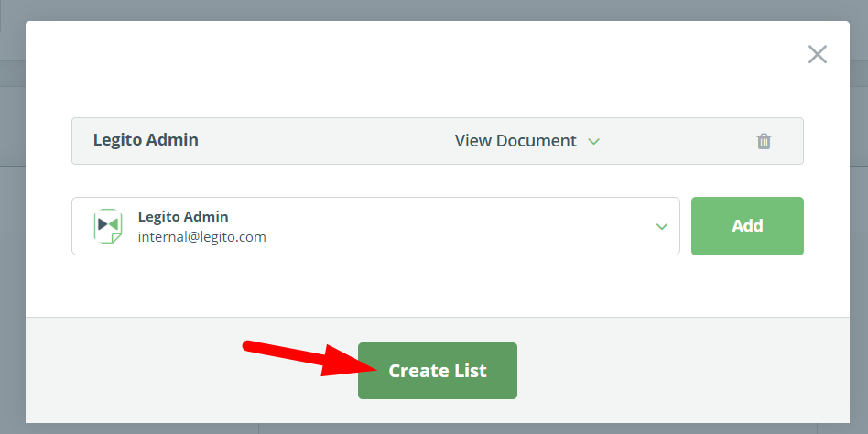Expand the chevron next to View Document
This screenshot has height=434, width=868.
click(593, 142)
